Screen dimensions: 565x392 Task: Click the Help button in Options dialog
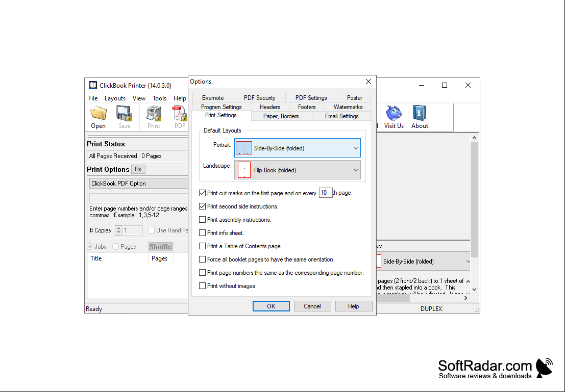click(x=354, y=306)
